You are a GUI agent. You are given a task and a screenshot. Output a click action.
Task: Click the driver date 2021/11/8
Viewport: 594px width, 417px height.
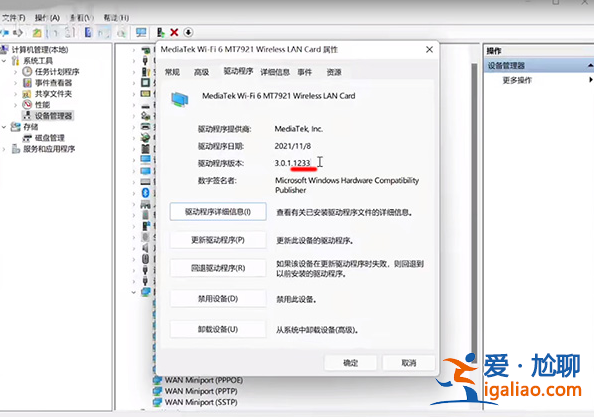click(293, 146)
